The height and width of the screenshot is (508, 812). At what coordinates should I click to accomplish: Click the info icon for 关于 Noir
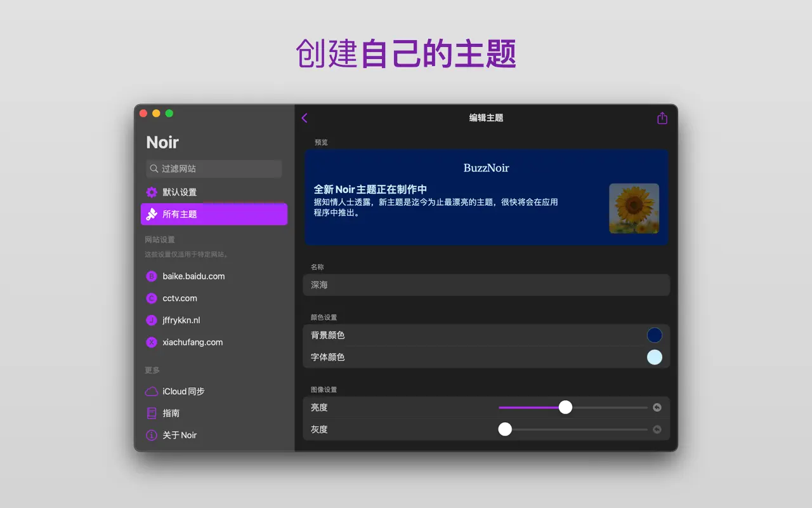[152, 436]
